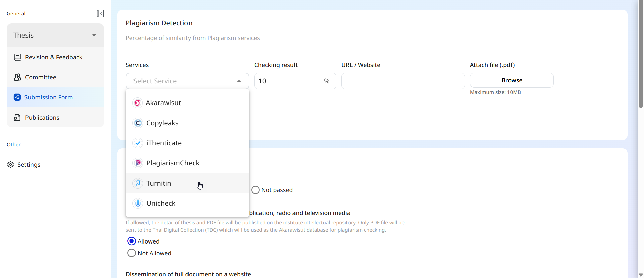Screen dimensions: 644x278
Task: Click the Checking result percentage field
Action: click(295, 81)
